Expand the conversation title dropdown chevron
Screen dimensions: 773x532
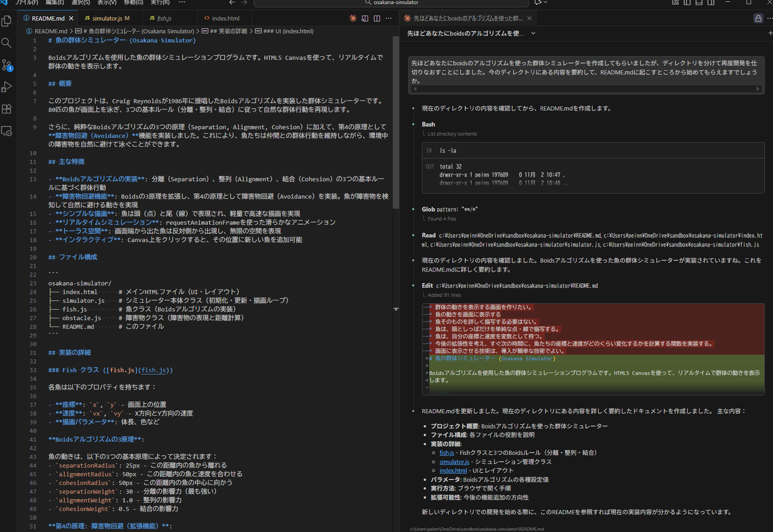(x=533, y=33)
